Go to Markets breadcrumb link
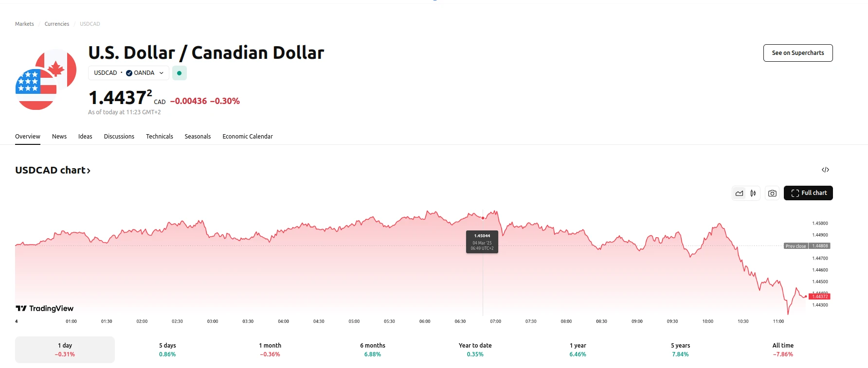868x368 pixels. 24,24
